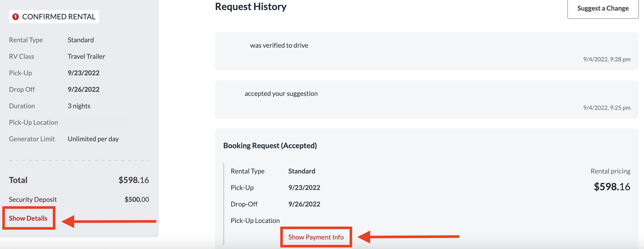Screen dimensions: 644x249
Task: Click the Unlimited per day generator value
Action: click(x=93, y=139)
